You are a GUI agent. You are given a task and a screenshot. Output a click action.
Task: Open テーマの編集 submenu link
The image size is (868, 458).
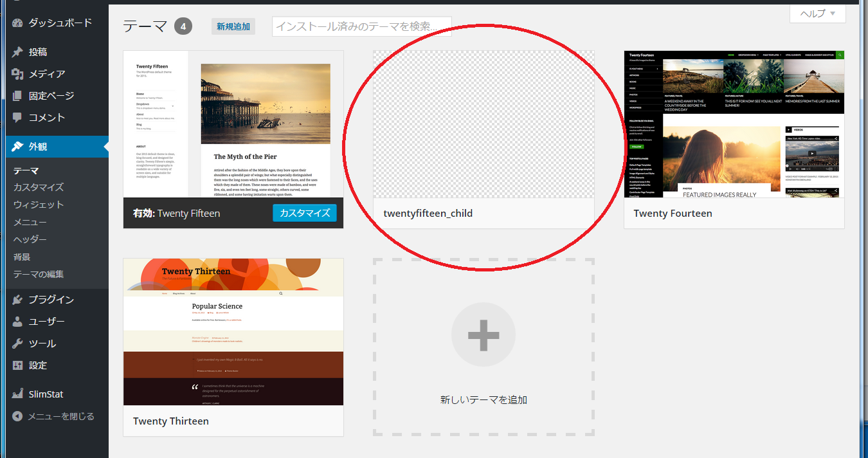point(39,274)
